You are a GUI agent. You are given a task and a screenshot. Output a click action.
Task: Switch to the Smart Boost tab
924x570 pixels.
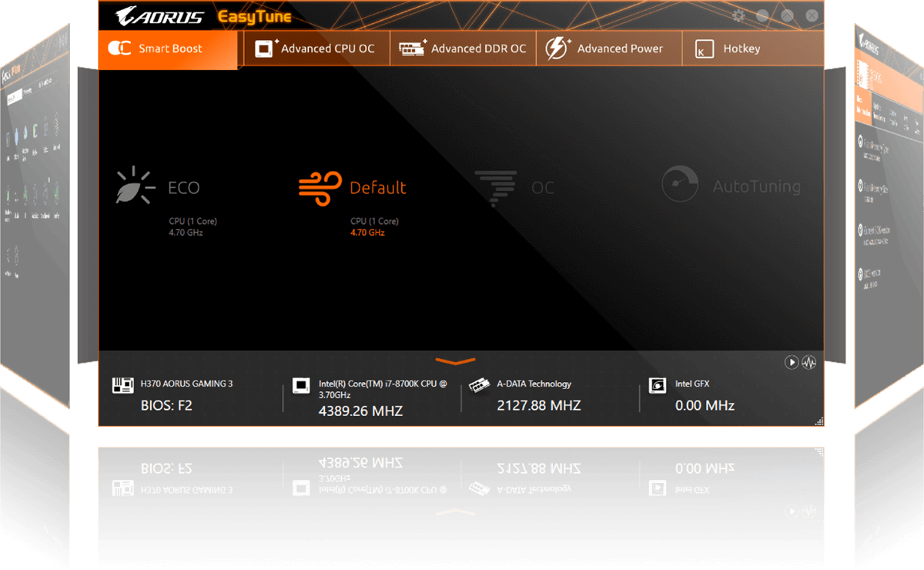[x=168, y=49]
